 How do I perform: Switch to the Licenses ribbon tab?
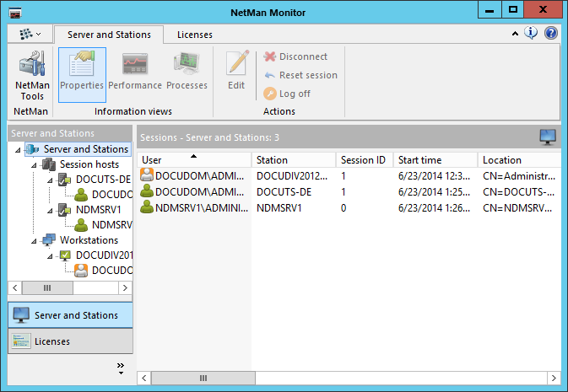pyautogui.click(x=194, y=35)
